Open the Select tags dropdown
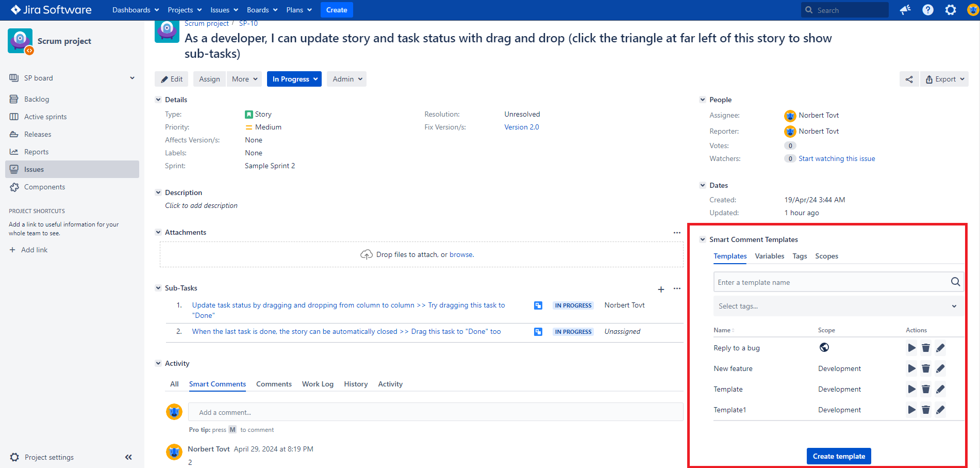Viewport: 980px width, 468px height. 838,306
